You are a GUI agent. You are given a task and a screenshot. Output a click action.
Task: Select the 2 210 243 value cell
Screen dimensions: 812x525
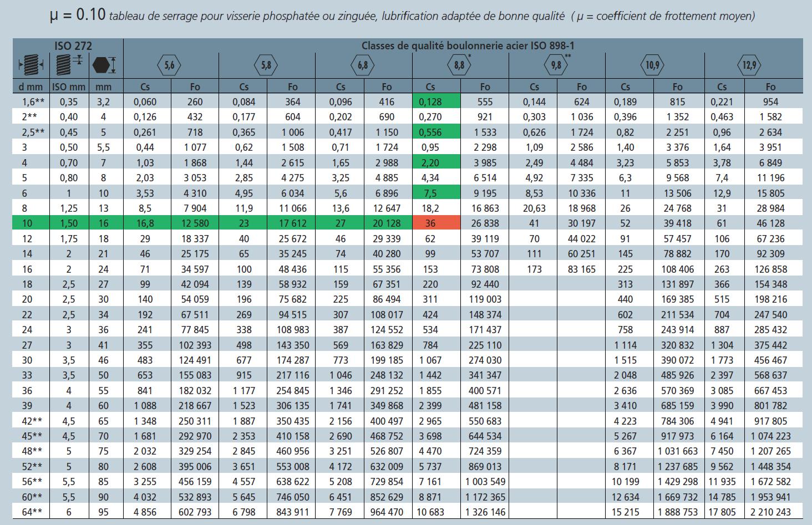pos(770,512)
